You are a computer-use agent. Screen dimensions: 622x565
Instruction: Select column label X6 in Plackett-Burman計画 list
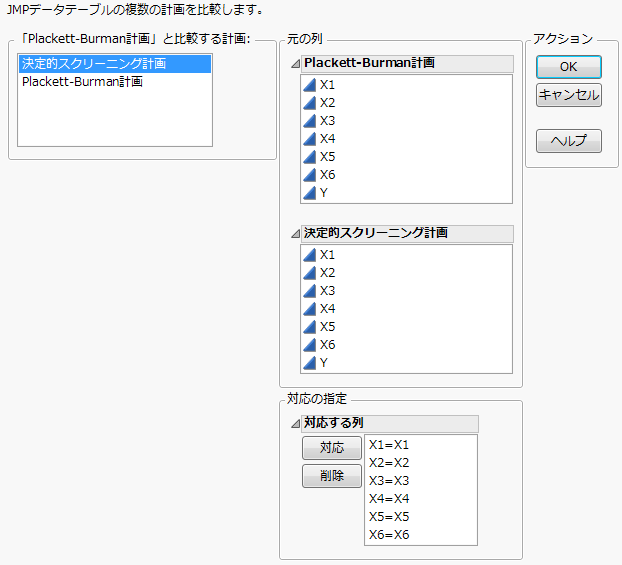(328, 175)
